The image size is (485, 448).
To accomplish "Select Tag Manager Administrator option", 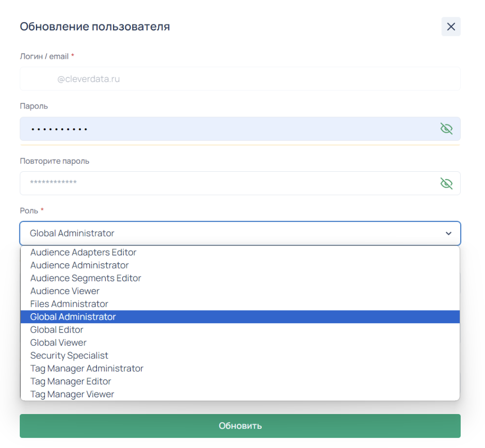I will [x=240, y=368].
